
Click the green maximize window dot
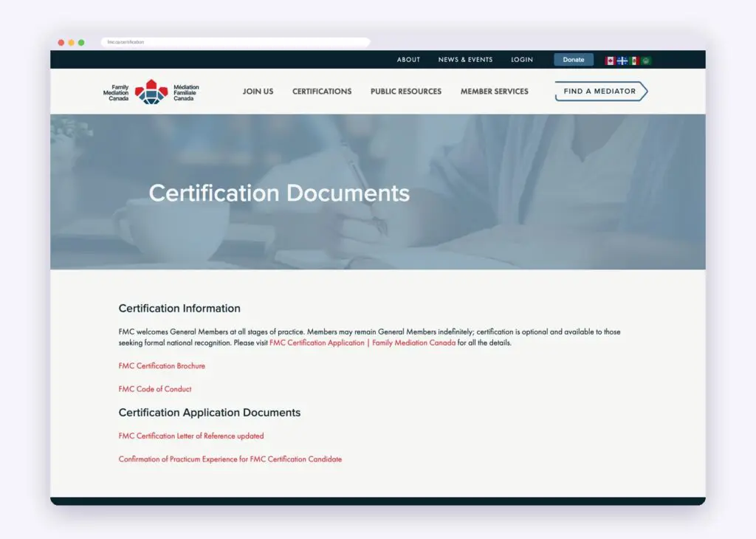pyautogui.click(x=81, y=42)
